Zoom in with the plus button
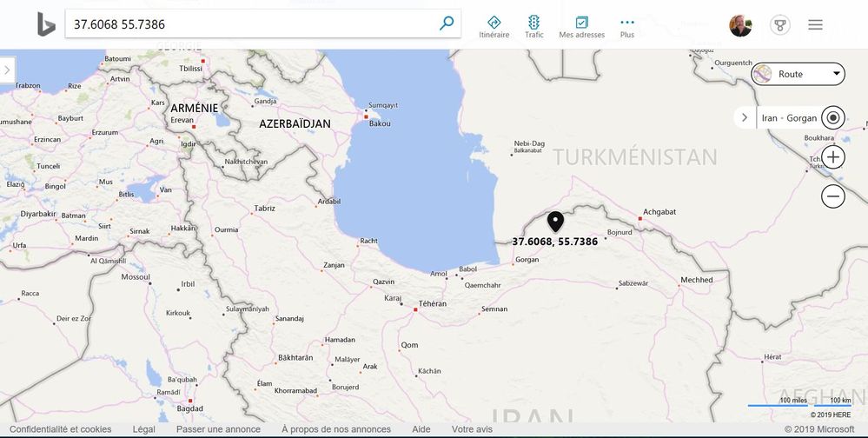This screenshot has height=438, width=868. click(833, 156)
